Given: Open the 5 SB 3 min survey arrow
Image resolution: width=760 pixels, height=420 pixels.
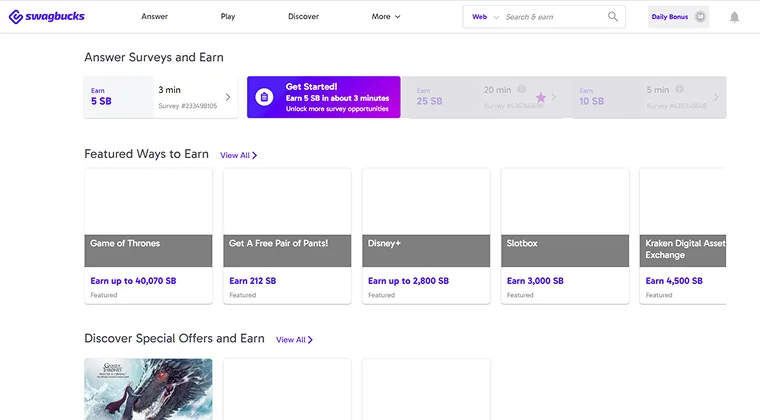Looking at the screenshot, I should pos(228,97).
